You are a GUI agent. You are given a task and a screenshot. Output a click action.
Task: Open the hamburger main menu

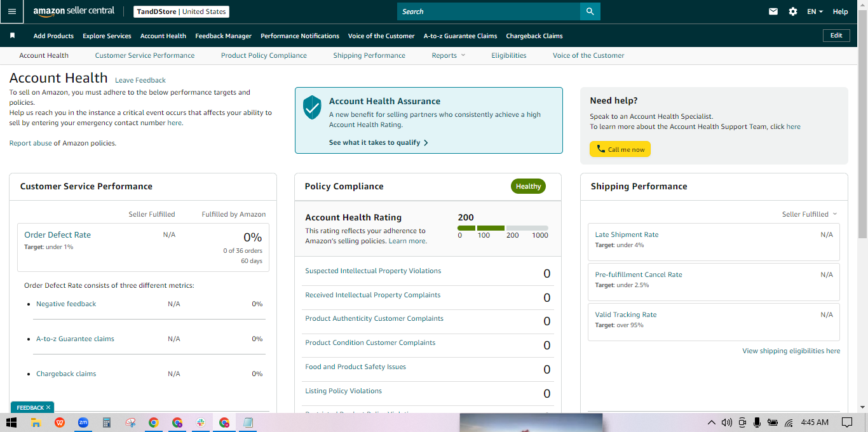[x=11, y=11]
